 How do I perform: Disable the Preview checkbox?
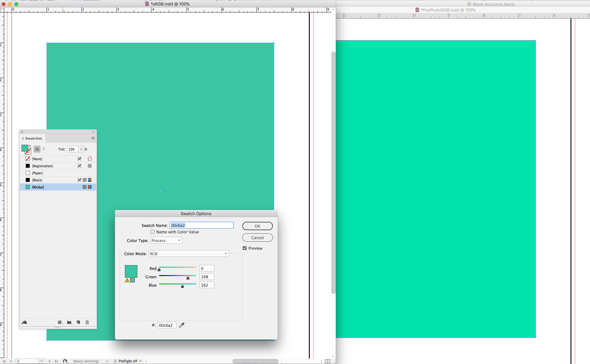click(245, 248)
